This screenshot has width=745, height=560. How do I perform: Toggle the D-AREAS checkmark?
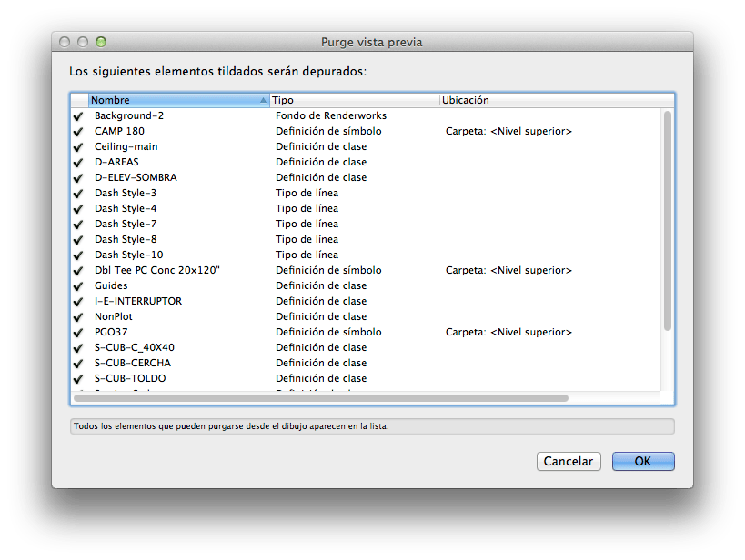(x=78, y=163)
